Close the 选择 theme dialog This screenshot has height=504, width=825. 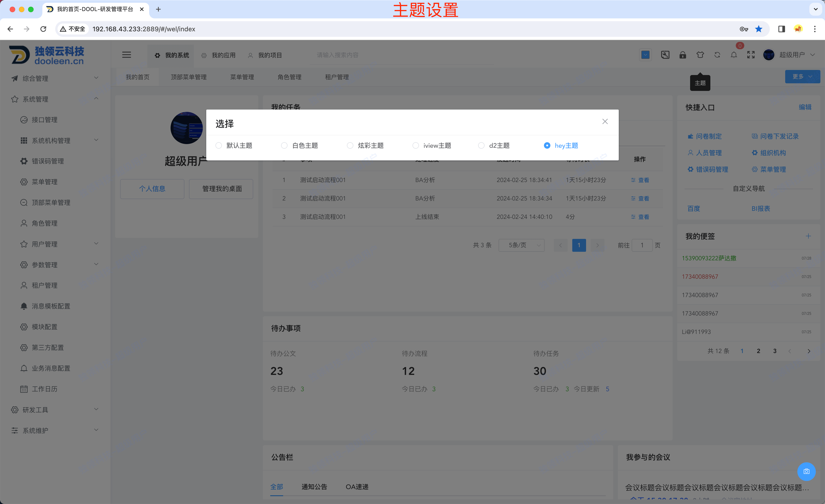pyautogui.click(x=605, y=122)
